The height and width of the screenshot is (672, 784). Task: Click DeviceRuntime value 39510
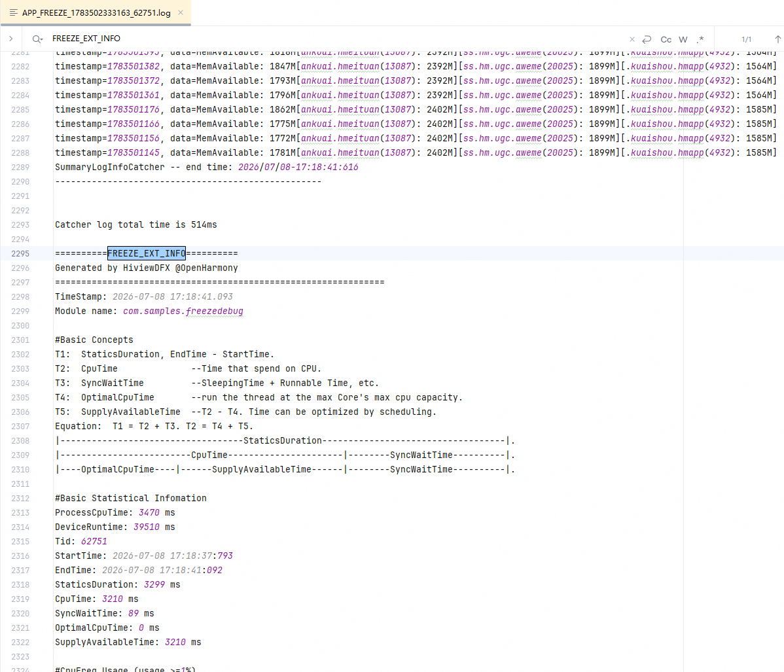tap(147, 527)
